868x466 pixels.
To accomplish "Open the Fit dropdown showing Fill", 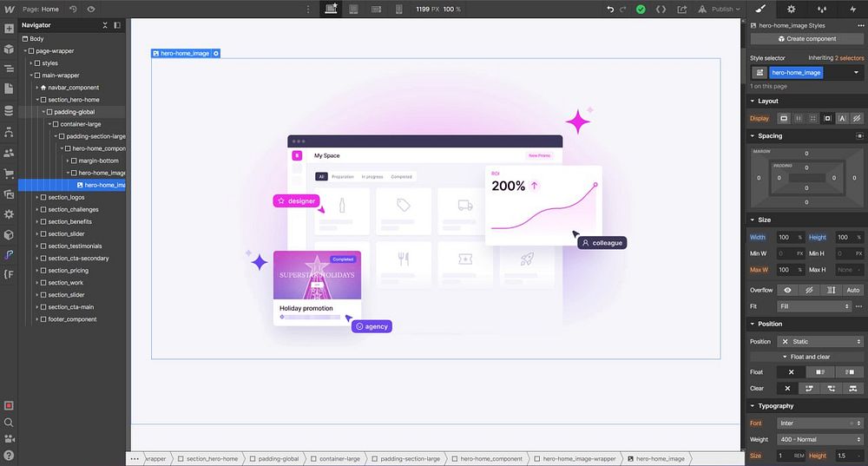I will click(814, 306).
